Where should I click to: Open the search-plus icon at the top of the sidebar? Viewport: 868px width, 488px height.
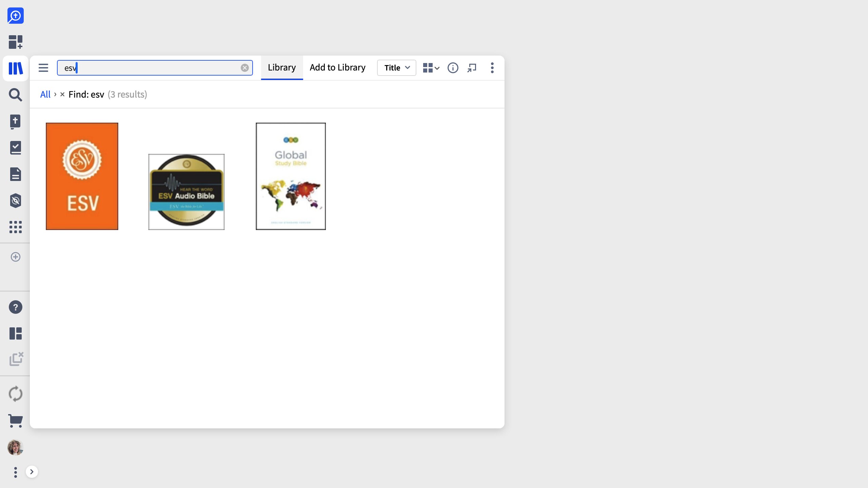(16, 16)
